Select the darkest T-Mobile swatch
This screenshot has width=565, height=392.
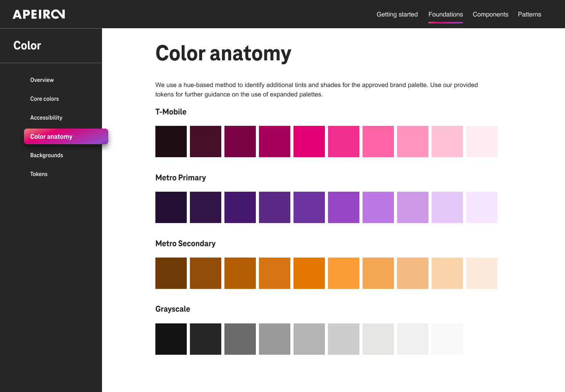(171, 142)
